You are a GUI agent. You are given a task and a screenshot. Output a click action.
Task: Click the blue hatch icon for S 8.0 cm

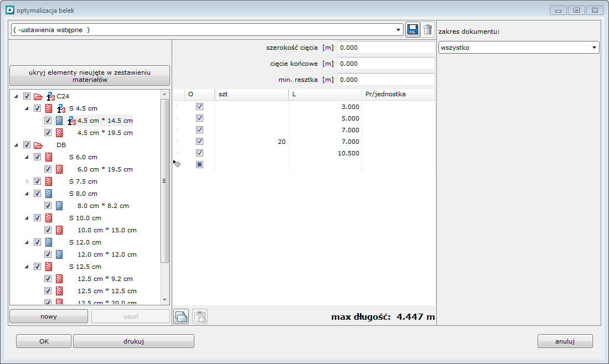click(49, 194)
